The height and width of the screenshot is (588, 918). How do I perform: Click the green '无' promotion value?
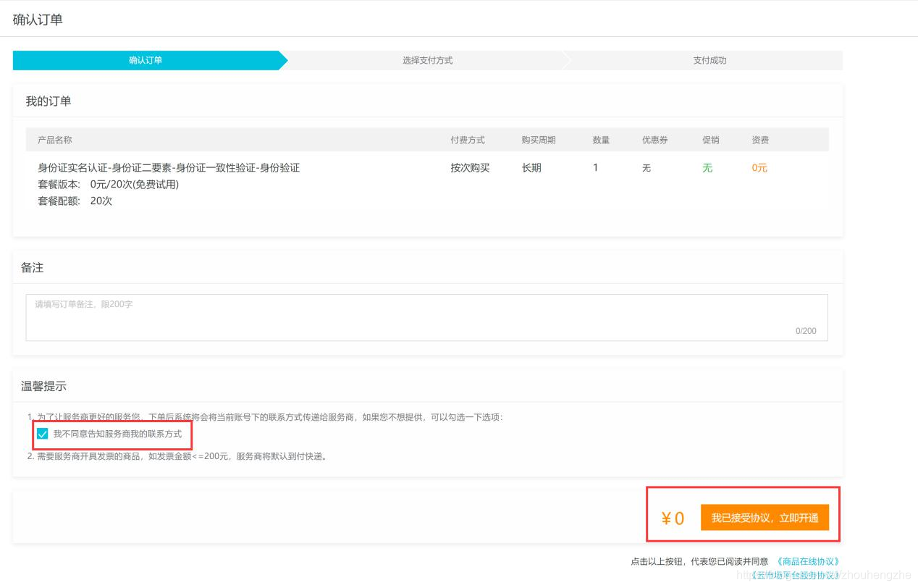tap(707, 167)
